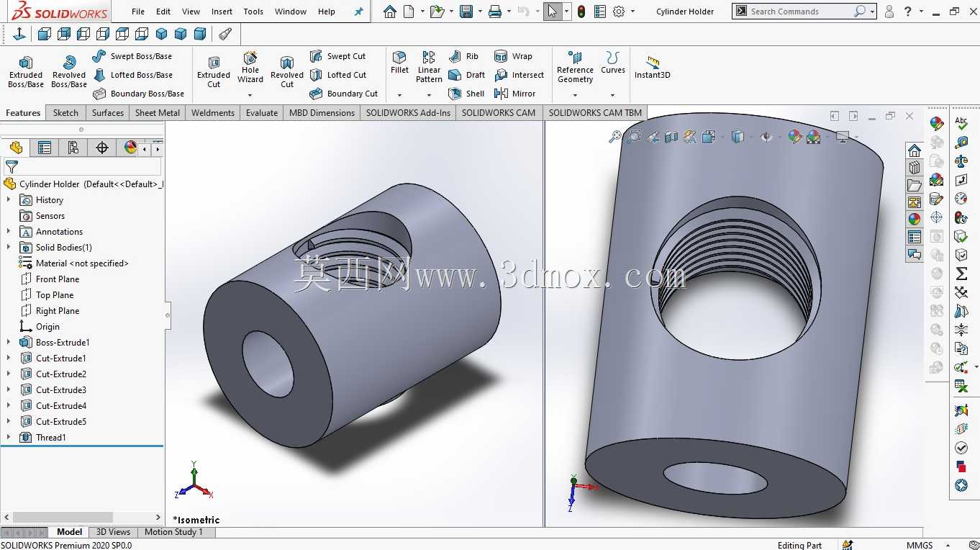The image size is (980, 550).
Task: Add a Rib feature
Action: (463, 56)
